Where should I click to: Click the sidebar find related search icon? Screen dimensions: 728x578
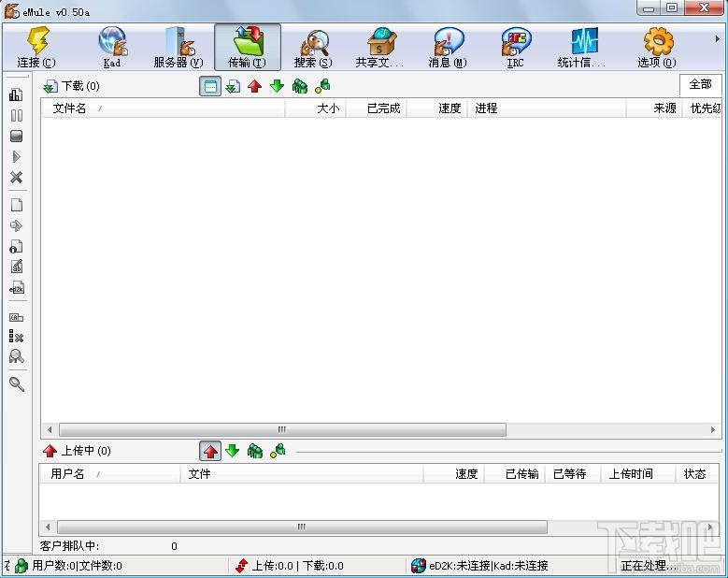click(x=16, y=356)
